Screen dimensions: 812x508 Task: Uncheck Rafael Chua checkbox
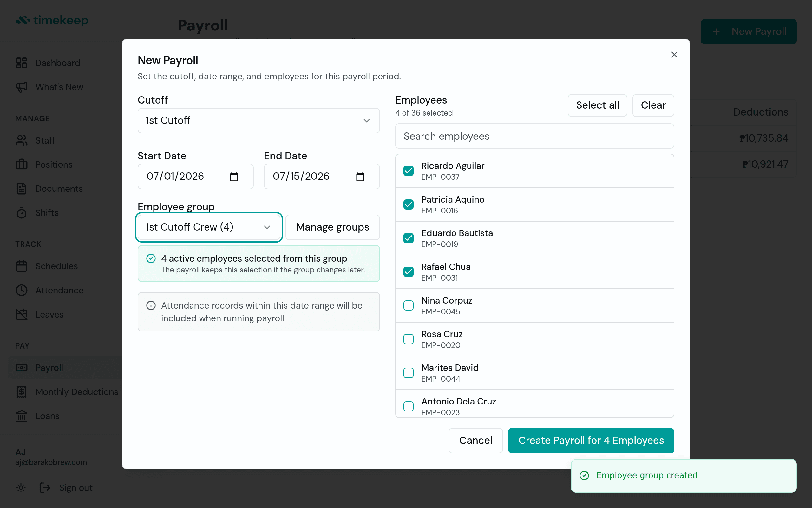(408, 271)
